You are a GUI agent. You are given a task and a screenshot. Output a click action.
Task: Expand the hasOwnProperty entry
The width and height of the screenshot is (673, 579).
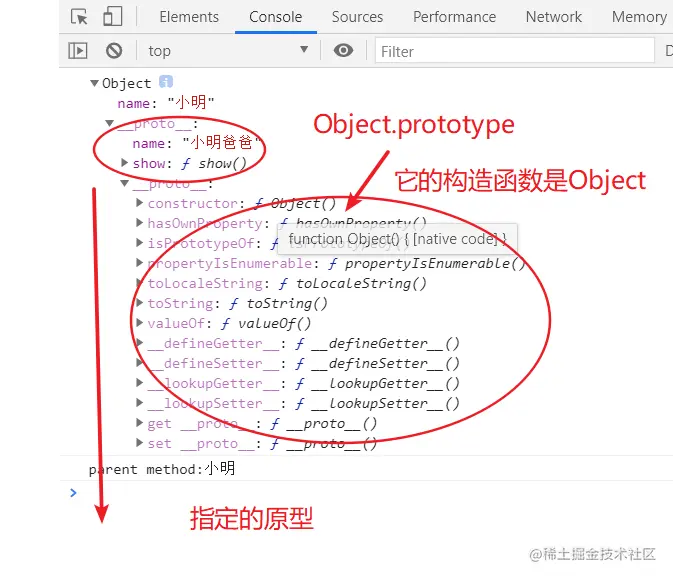tap(139, 222)
